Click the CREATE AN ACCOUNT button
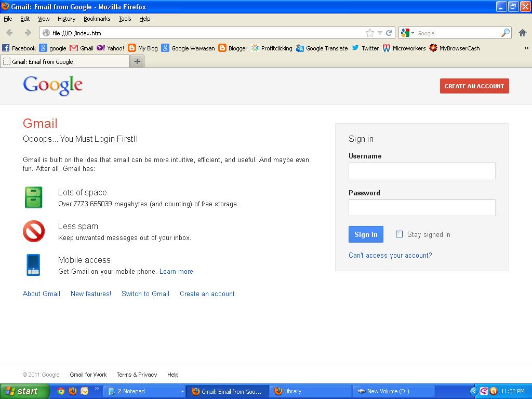The height and width of the screenshot is (399, 532). point(474,86)
